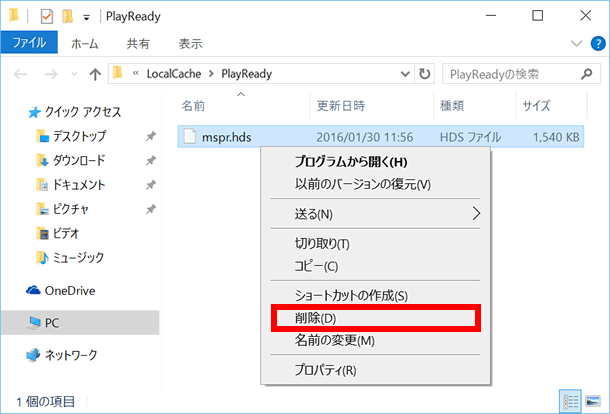Click the pin icon next to デスクトップ
Viewport: 610px width, 414px height.
point(151,136)
